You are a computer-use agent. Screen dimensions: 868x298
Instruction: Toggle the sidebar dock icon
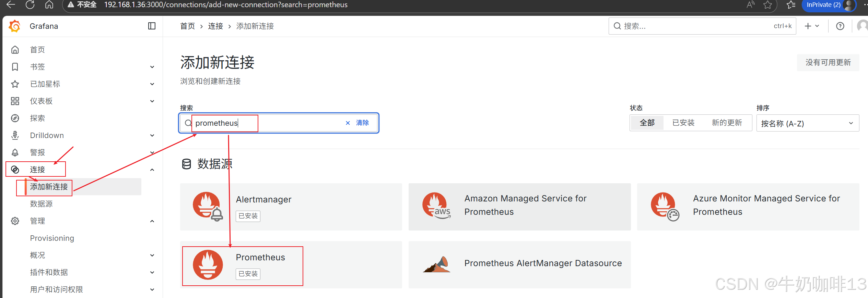(152, 26)
